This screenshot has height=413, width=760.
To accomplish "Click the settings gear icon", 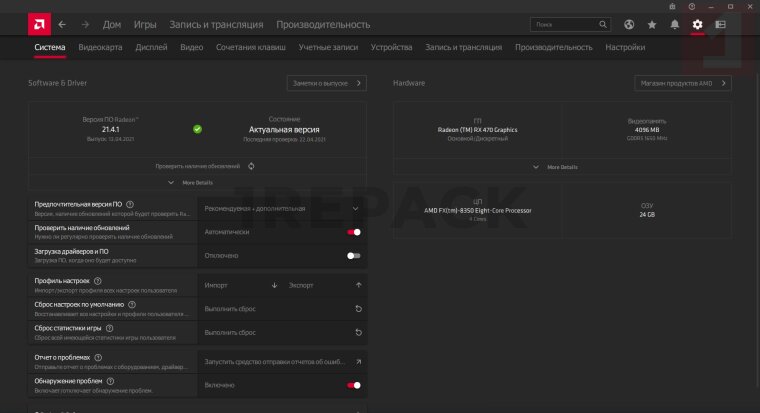I will (698, 24).
